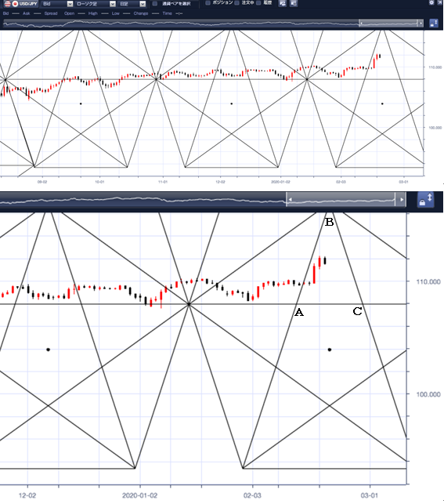Click the second chart layout icon in toolbar
Screen dimensions: 444x504
(x=294, y=3)
